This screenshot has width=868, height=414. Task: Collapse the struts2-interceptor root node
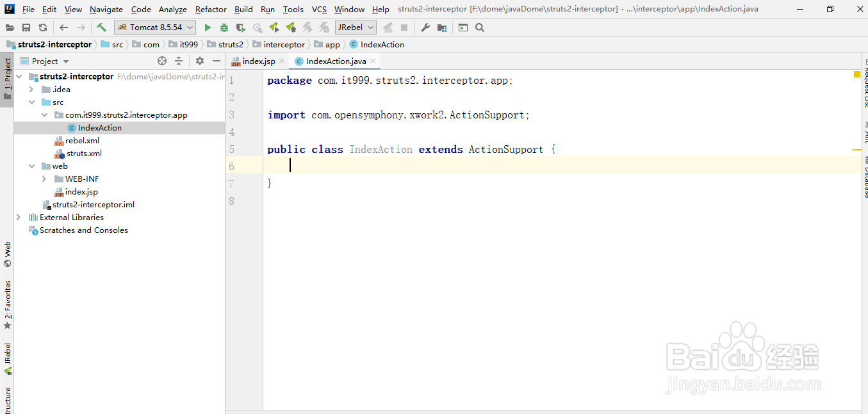pyautogui.click(x=18, y=77)
